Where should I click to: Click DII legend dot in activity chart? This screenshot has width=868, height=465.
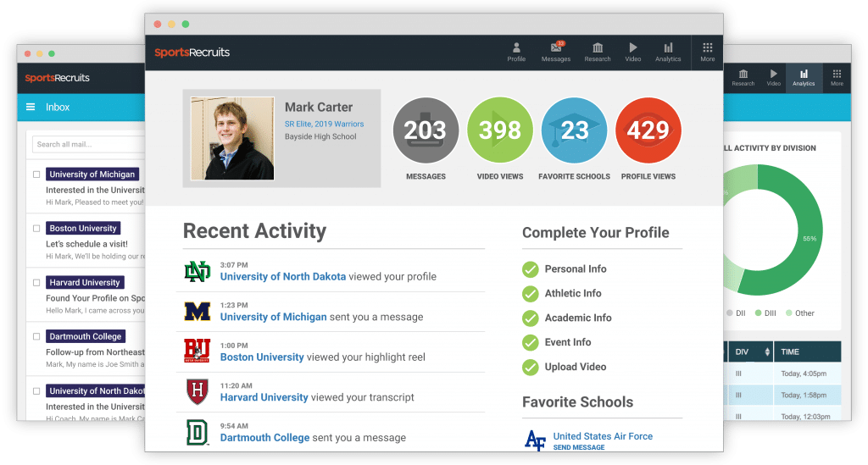tap(730, 313)
